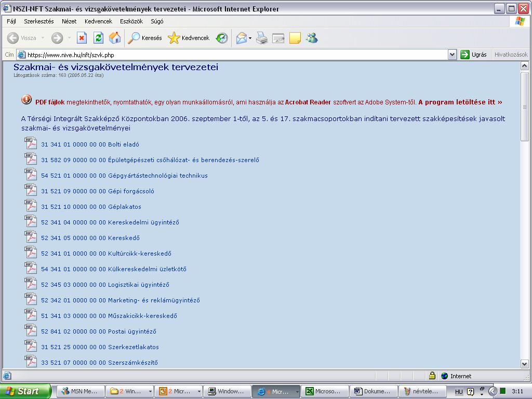Open Kultúrcikk-kereskedő link
Image resolution: width=532 pixels, height=399 pixels.
click(106, 254)
